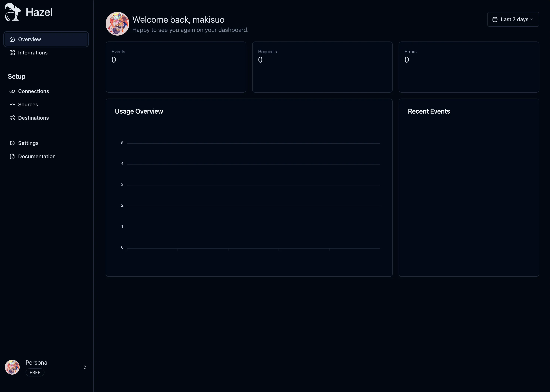Click the Hazel squirrel logo icon
Screen dimensions: 550x392
pyautogui.click(x=13, y=12)
